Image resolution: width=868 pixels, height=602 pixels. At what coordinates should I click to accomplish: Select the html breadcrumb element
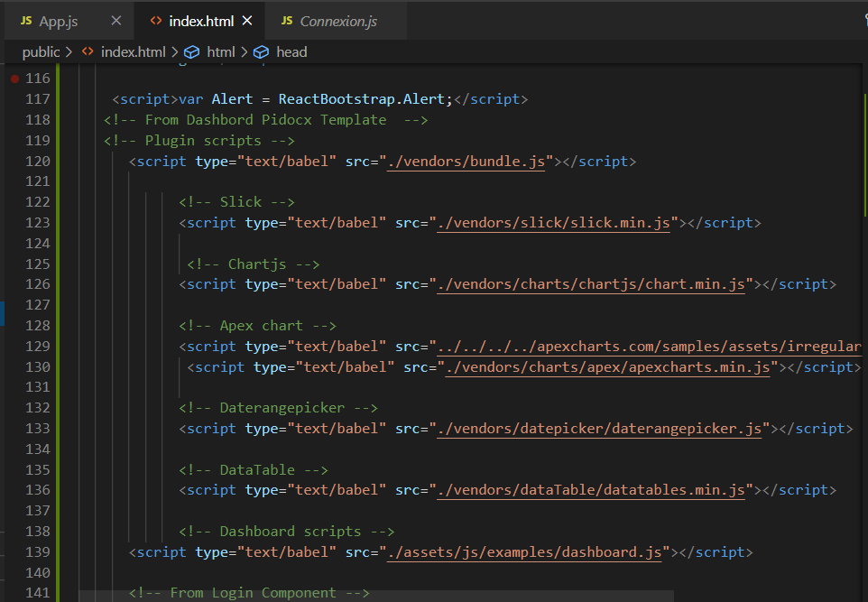pos(221,52)
